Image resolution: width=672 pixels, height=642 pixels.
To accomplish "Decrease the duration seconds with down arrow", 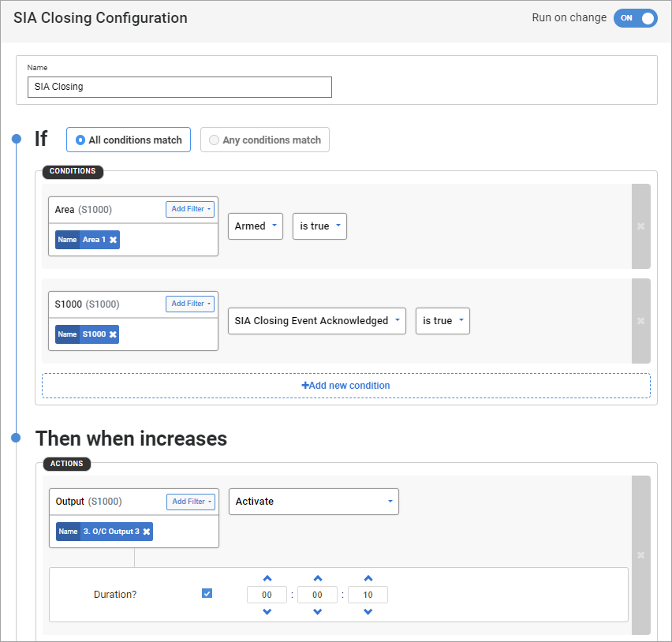I will point(368,612).
